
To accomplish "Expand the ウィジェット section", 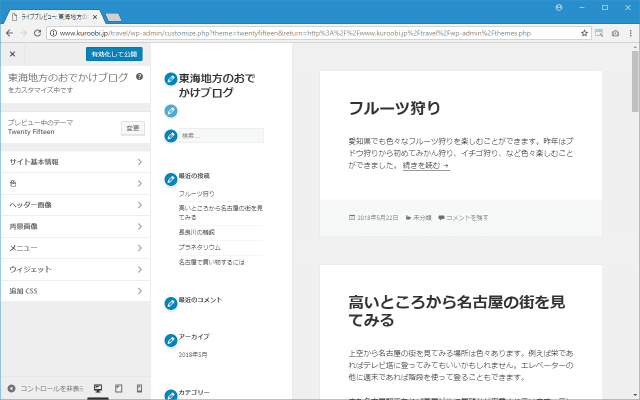I will 75,269.
